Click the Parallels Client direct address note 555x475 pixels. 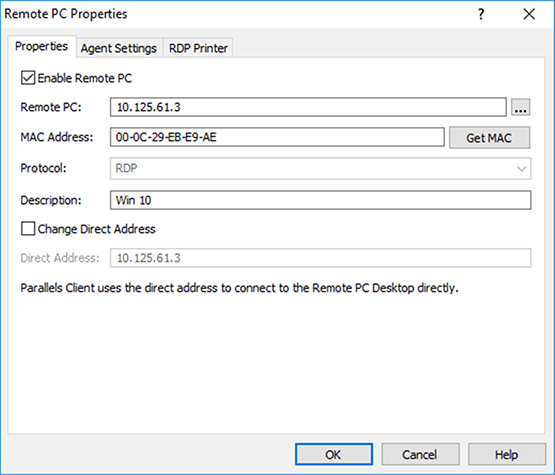tap(239, 288)
